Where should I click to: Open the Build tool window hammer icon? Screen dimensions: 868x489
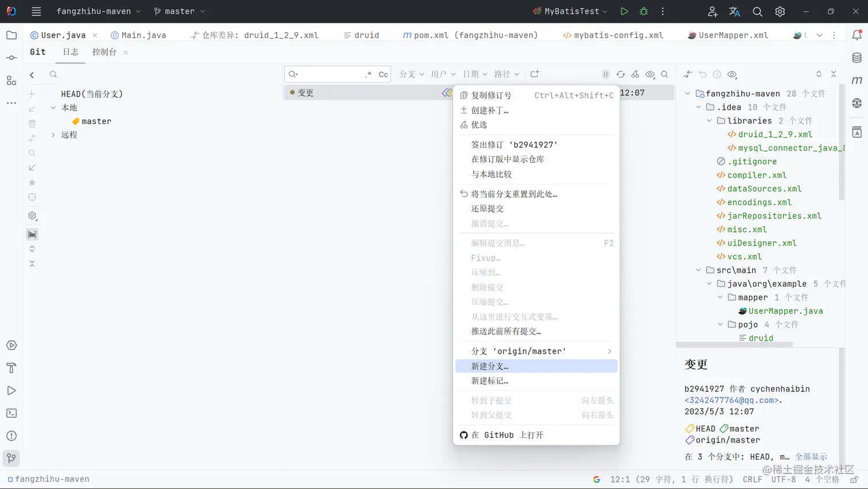11,368
